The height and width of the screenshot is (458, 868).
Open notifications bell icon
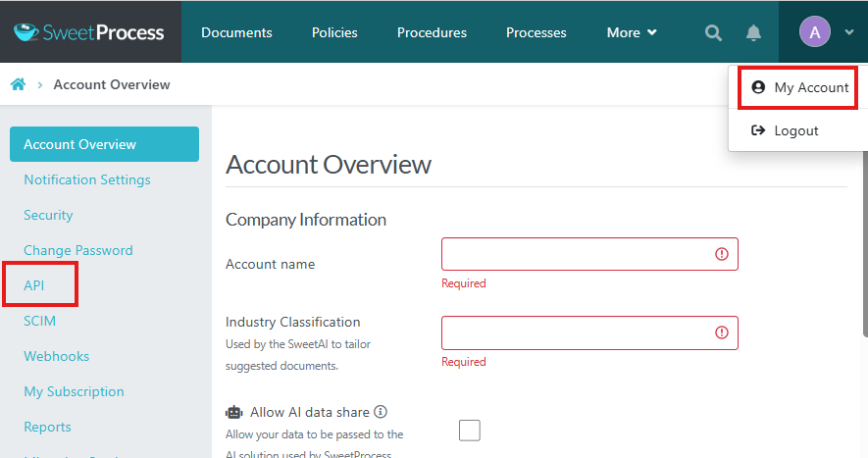(x=753, y=32)
